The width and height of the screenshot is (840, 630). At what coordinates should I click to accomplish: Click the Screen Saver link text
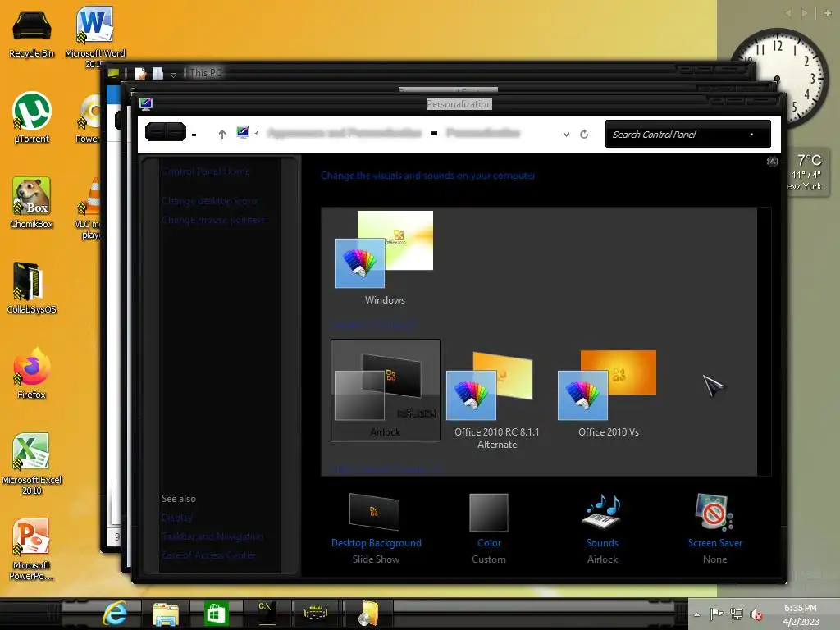tap(714, 543)
